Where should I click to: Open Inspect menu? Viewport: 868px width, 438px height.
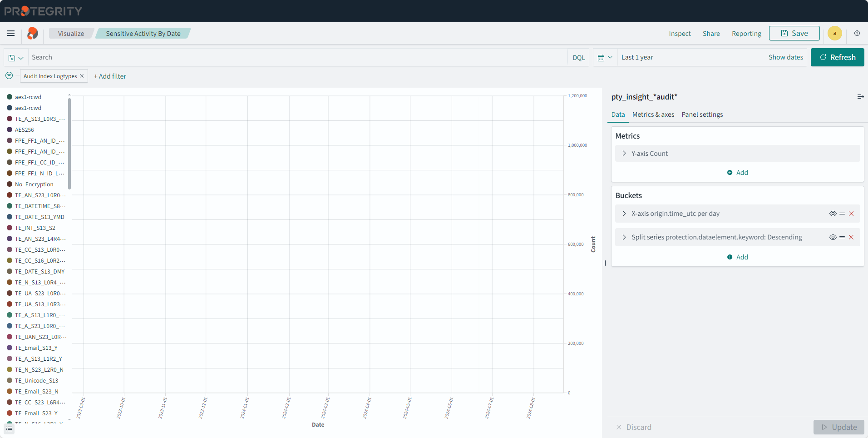[680, 34]
